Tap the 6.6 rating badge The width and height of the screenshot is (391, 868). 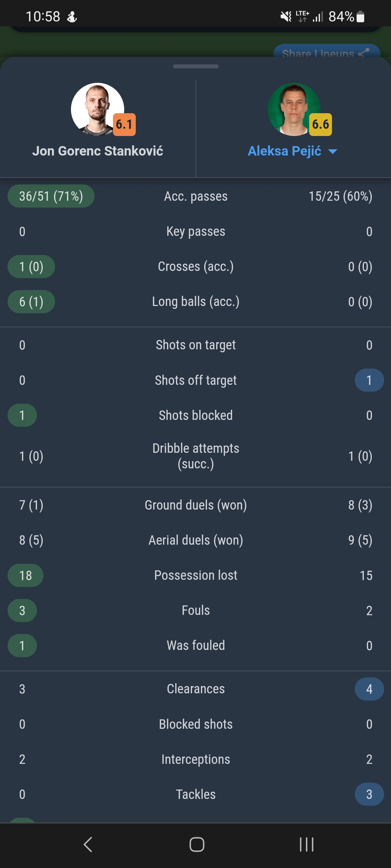click(x=321, y=124)
